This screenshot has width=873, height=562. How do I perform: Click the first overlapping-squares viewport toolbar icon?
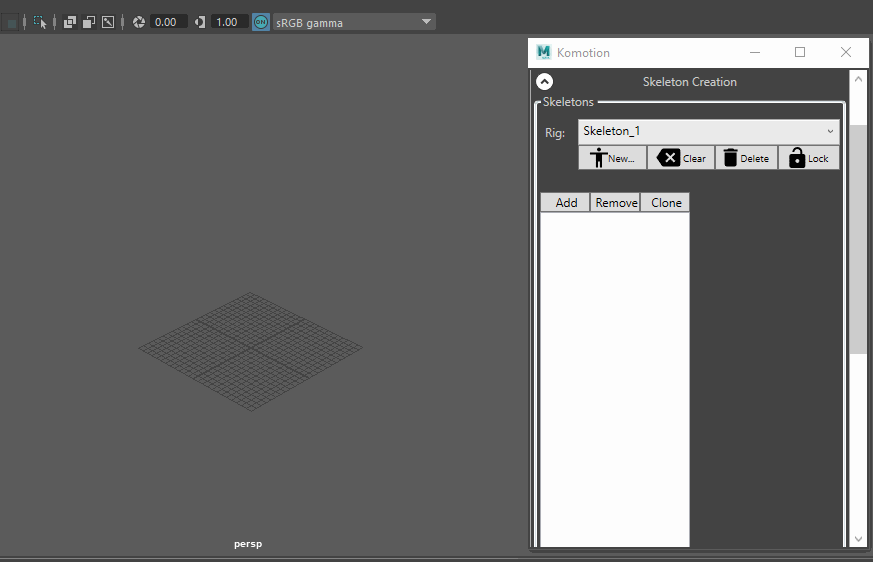point(70,22)
